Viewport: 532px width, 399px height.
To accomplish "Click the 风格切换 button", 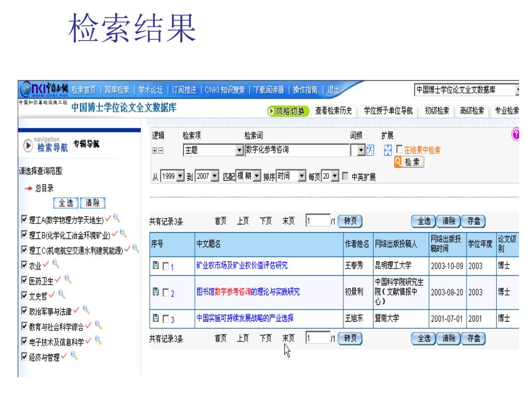I will click(x=288, y=111).
